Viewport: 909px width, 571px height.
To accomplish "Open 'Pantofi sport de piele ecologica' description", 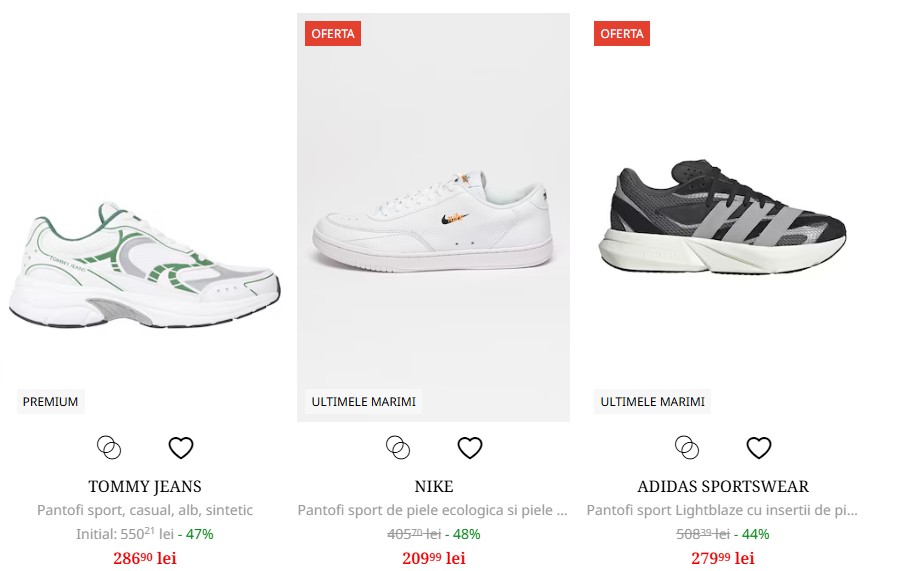I will pos(433,510).
